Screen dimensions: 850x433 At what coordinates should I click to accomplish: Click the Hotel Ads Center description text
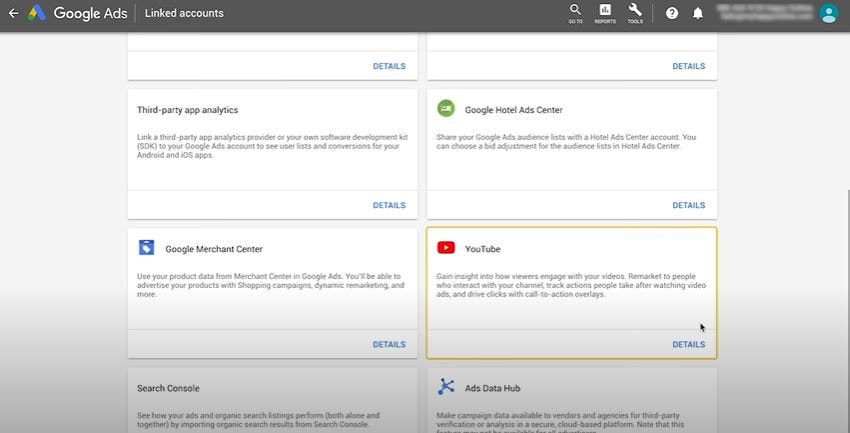click(566, 141)
